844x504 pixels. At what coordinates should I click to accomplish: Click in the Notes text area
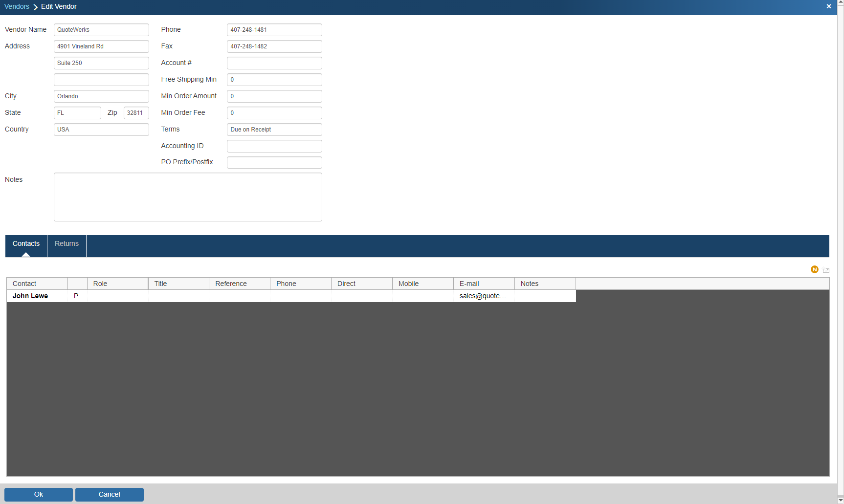[188, 197]
